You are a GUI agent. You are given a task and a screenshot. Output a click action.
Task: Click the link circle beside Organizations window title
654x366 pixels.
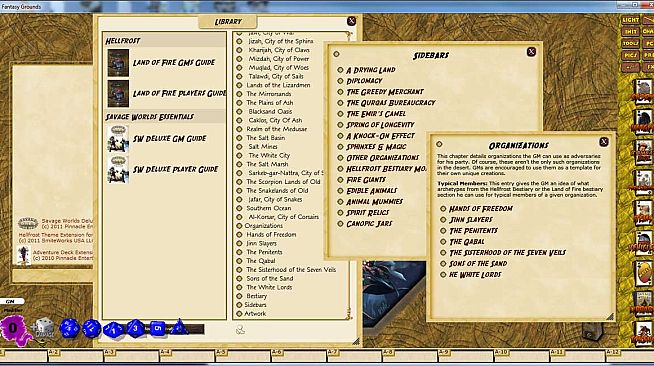point(439,144)
